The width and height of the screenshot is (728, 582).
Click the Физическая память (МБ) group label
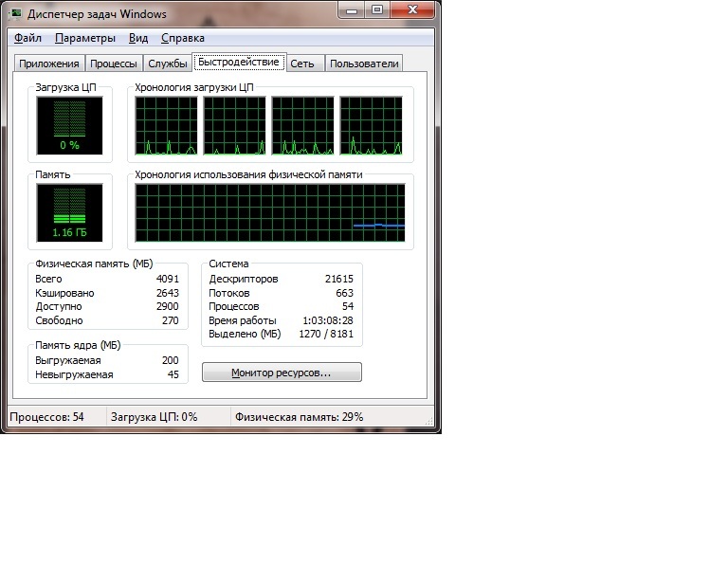click(94, 264)
